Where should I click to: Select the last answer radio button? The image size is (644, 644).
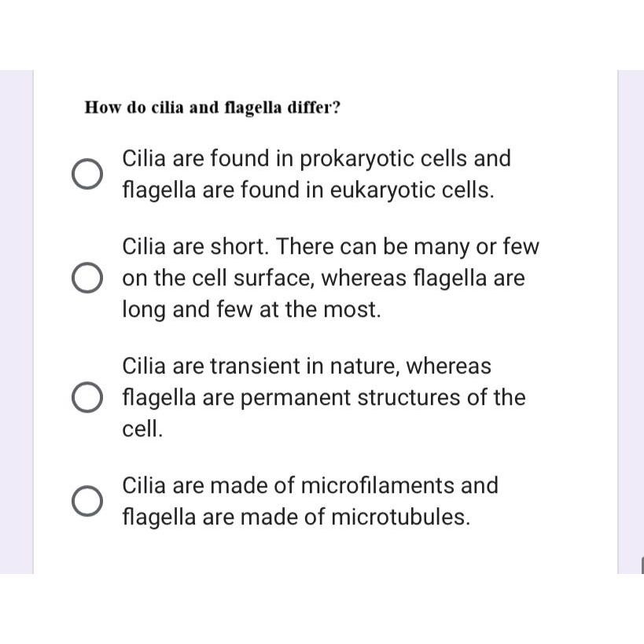86,499
